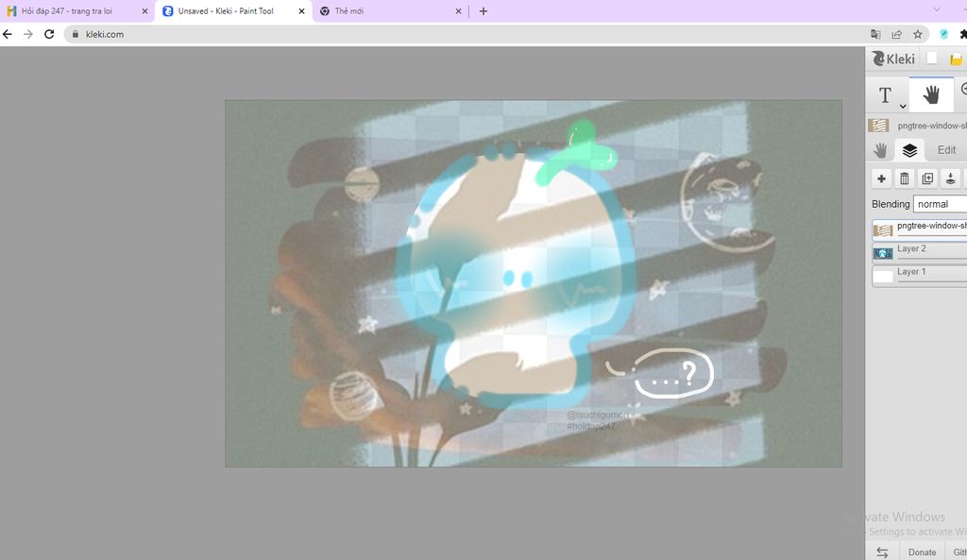Click the teal shield extension icon
967x560 pixels.
pos(943,34)
